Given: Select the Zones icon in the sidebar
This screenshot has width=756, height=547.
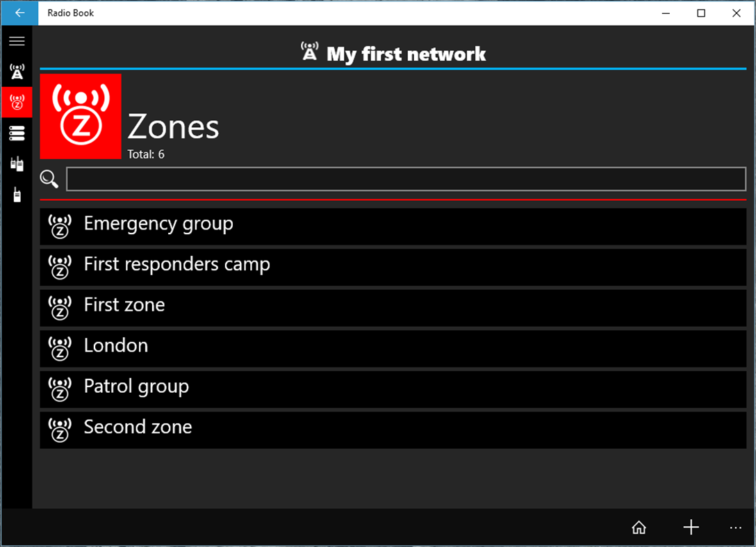Looking at the screenshot, I should (x=17, y=102).
